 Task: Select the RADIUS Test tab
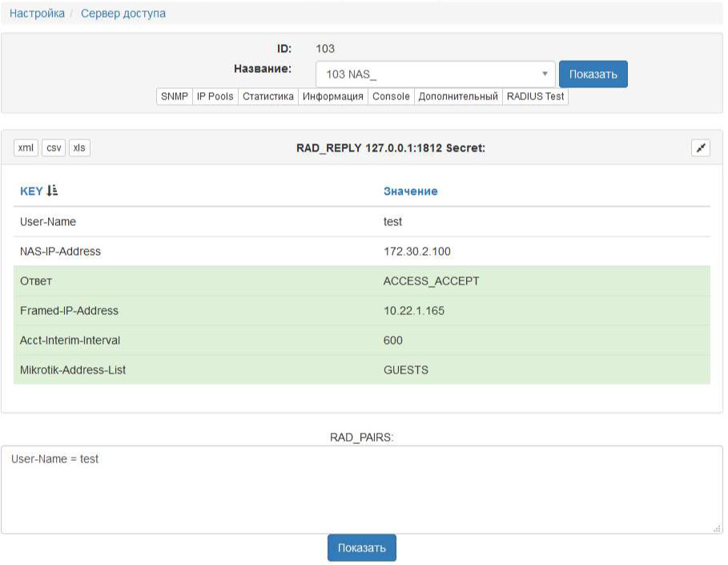tap(535, 97)
